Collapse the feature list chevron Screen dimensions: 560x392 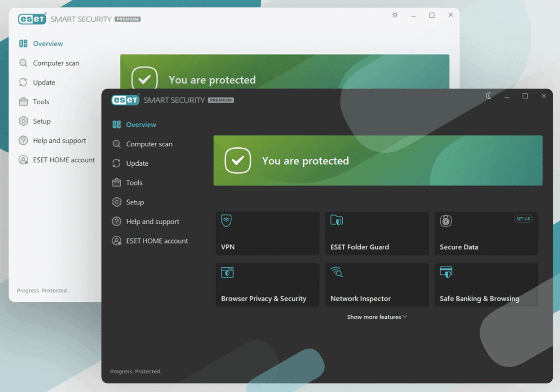405,316
